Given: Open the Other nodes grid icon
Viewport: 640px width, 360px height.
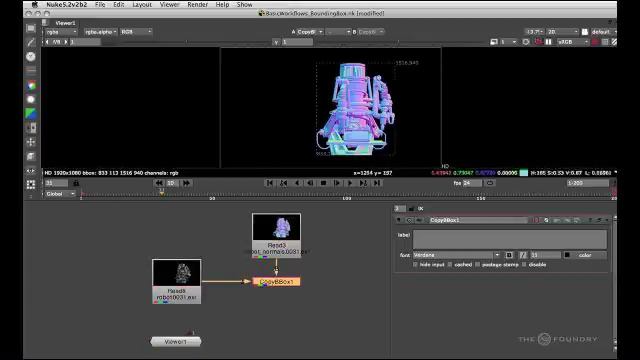Looking at the screenshot, I should click(31, 184).
